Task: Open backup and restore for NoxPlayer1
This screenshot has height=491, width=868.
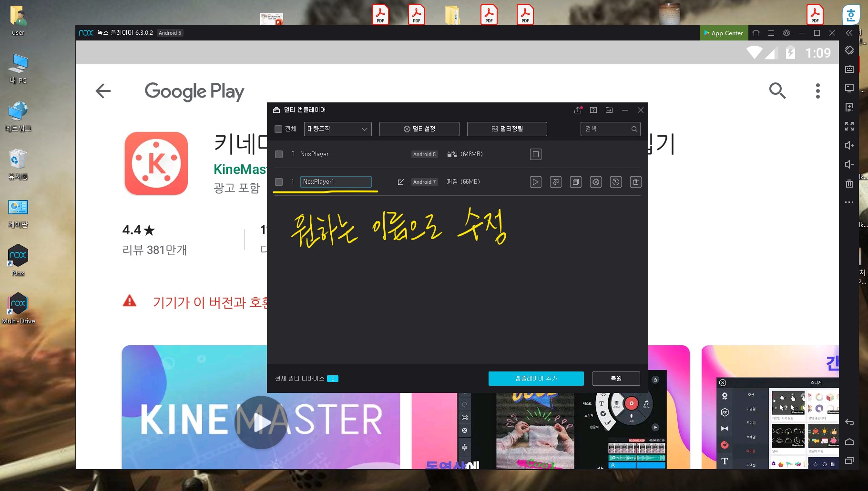Action: click(x=616, y=182)
